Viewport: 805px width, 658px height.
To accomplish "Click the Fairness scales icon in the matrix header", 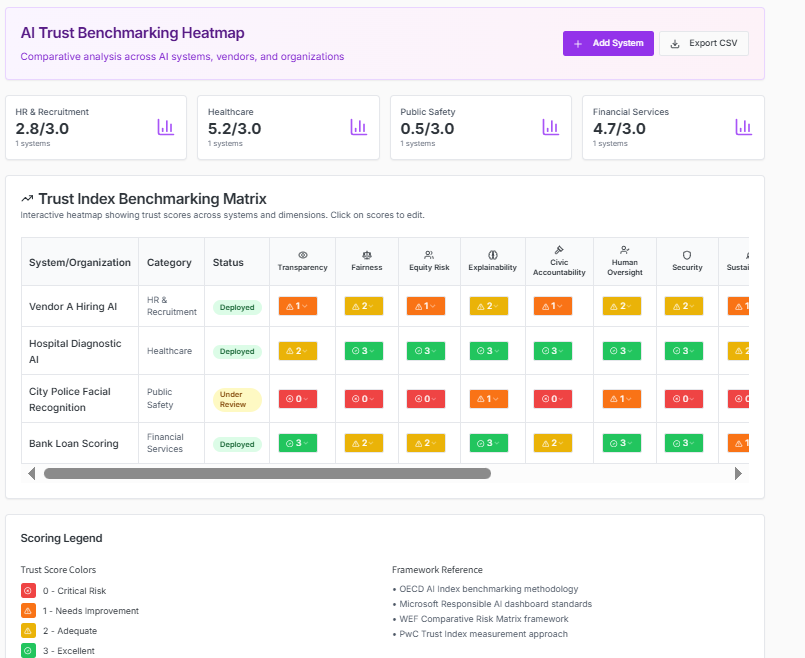I will (x=366, y=254).
